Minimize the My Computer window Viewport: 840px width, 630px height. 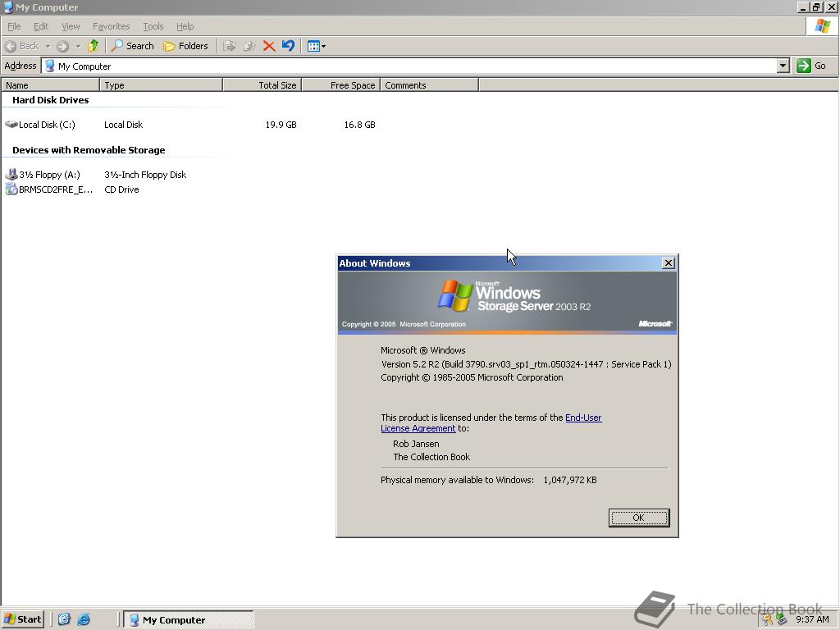coord(803,7)
